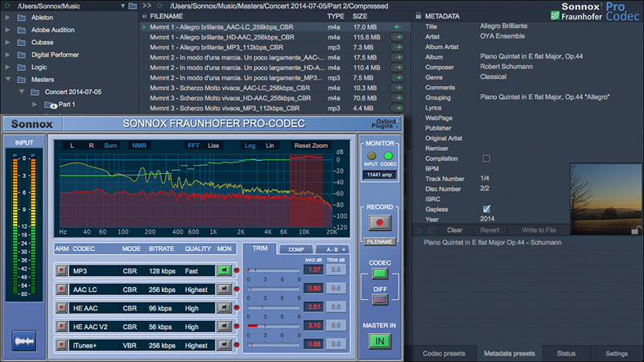This screenshot has width=644, height=362.
Task: Click the Write to File button
Action: click(539, 230)
